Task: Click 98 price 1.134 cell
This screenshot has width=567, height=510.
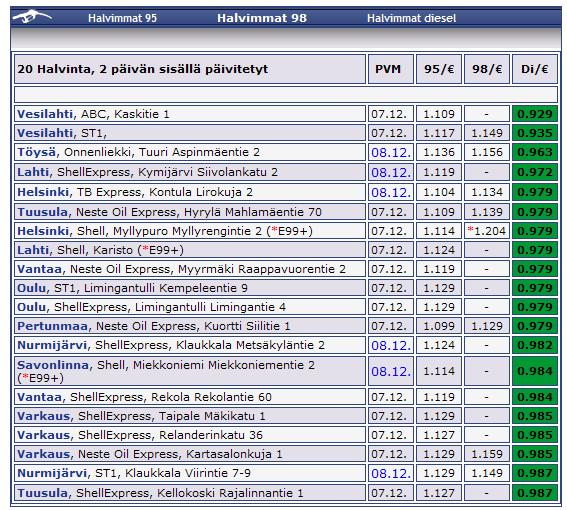Action: tap(487, 192)
